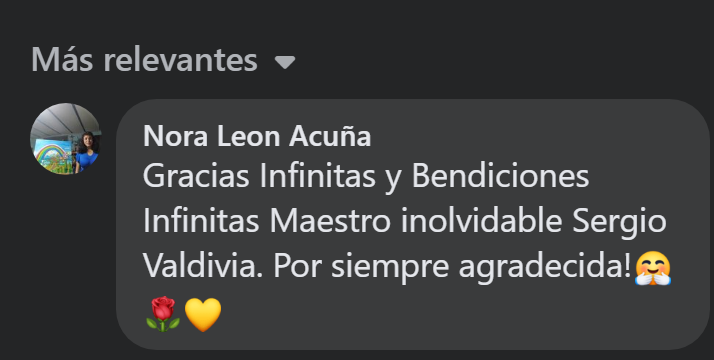Click the surname Acuña in commenter name

coord(330,136)
